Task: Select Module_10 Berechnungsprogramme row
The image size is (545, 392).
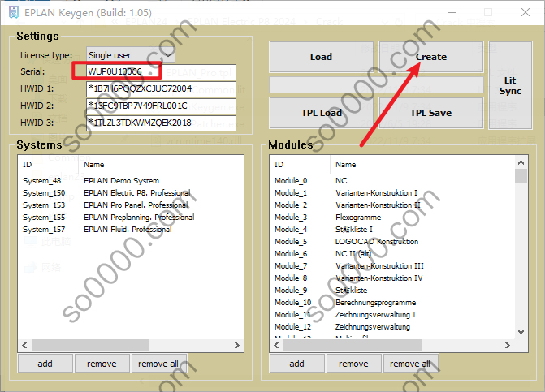Action: tap(393, 302)
